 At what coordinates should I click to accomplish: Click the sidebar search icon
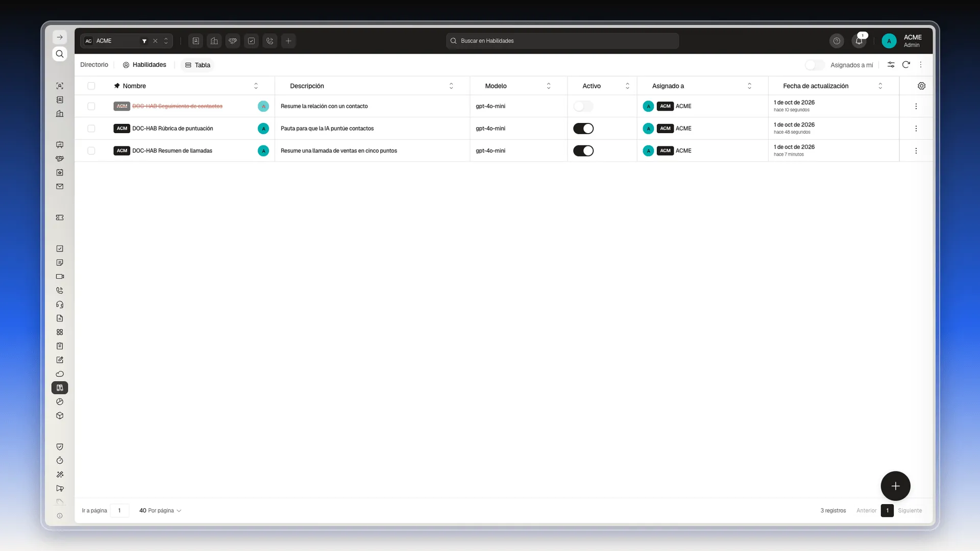pos(60,54)
